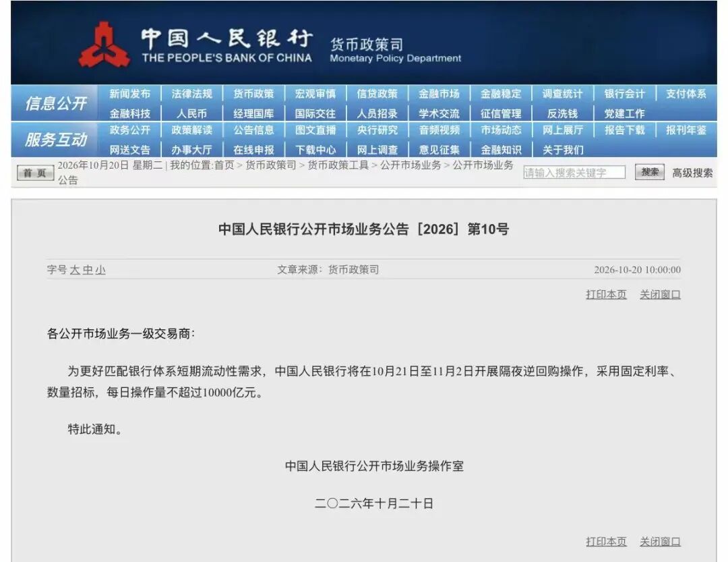Screen dimensions: 728x562
Task: Click the timestamp 2026-10-20 10:00:00
Action: (637, 270)
